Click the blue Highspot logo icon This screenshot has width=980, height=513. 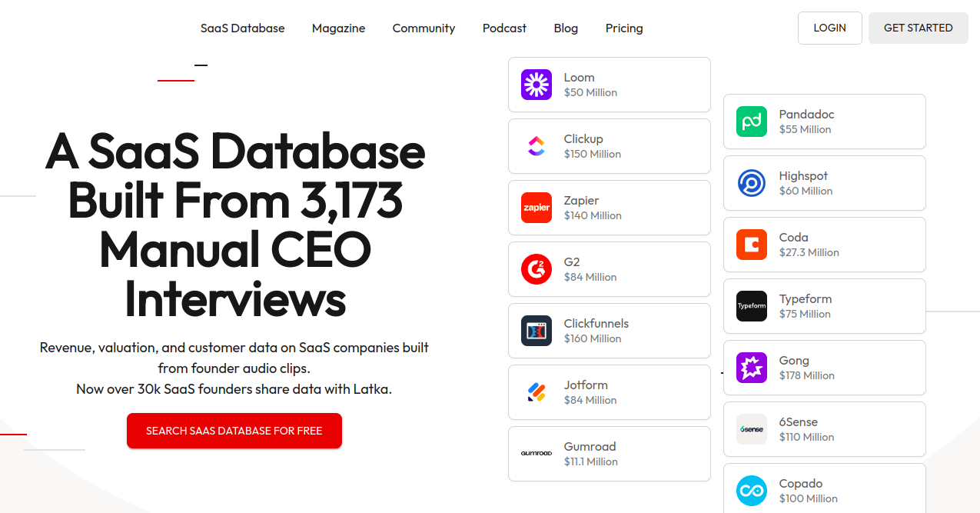tap(752, 183)
